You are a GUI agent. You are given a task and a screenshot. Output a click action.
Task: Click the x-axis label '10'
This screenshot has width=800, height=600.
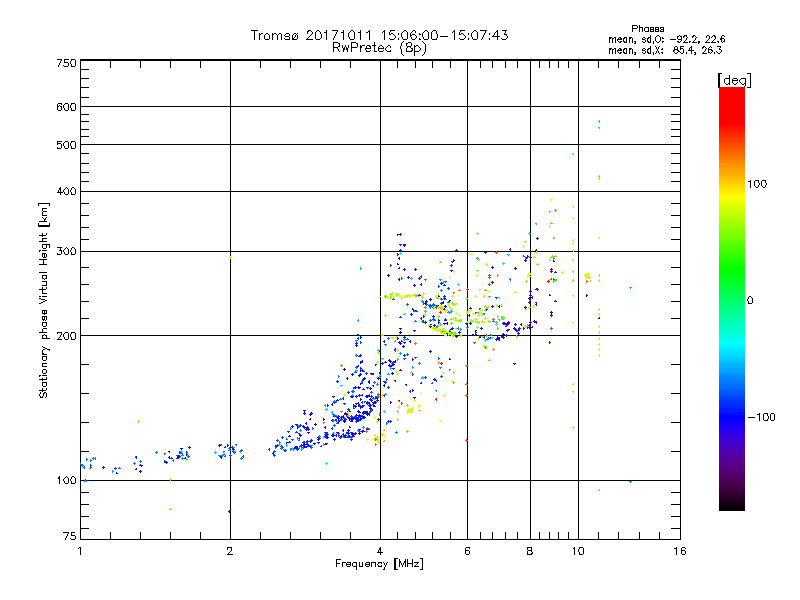578,551
